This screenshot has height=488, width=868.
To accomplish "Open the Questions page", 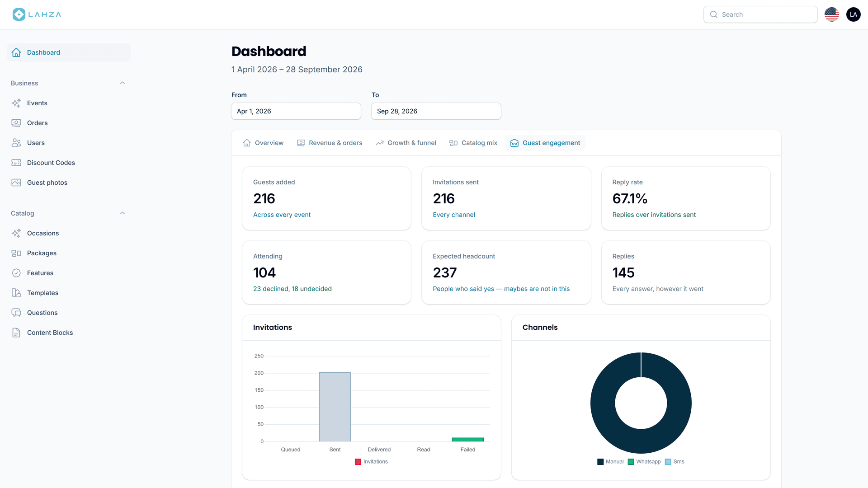I will (x=69, y=313).
